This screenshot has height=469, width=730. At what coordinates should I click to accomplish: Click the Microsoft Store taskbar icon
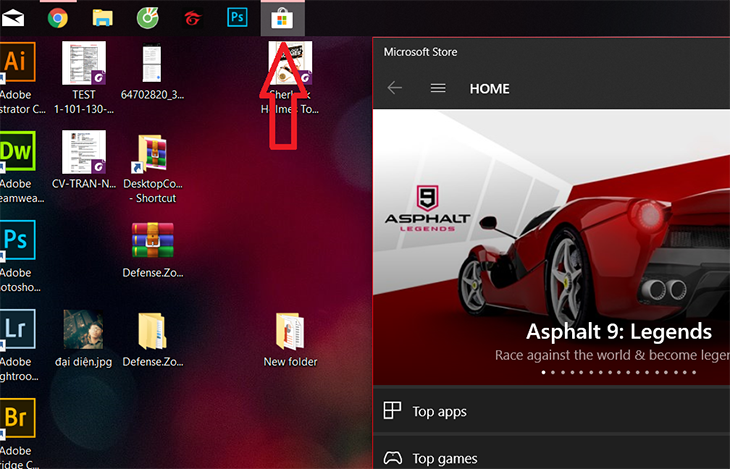pyautogui.click(x=282, y=20)
